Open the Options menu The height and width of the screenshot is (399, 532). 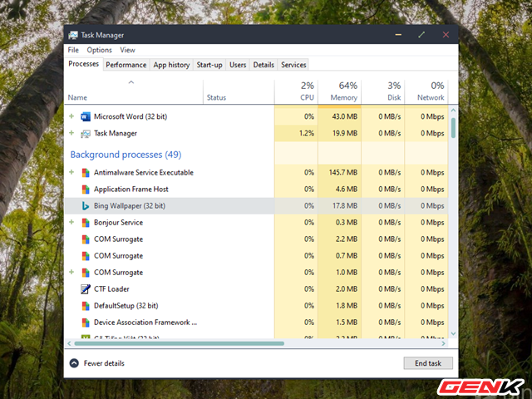pyautogui.click(x=99, y=50)
